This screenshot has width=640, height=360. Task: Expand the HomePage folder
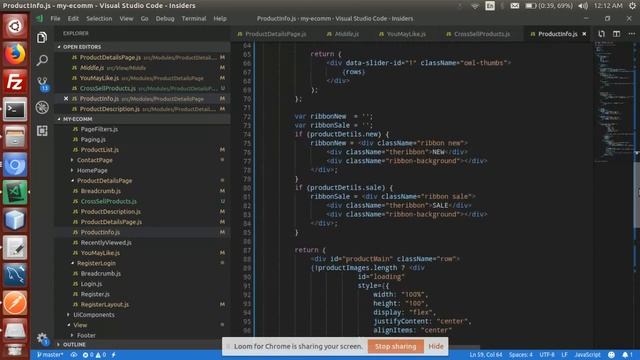click(x=92, y=170)
